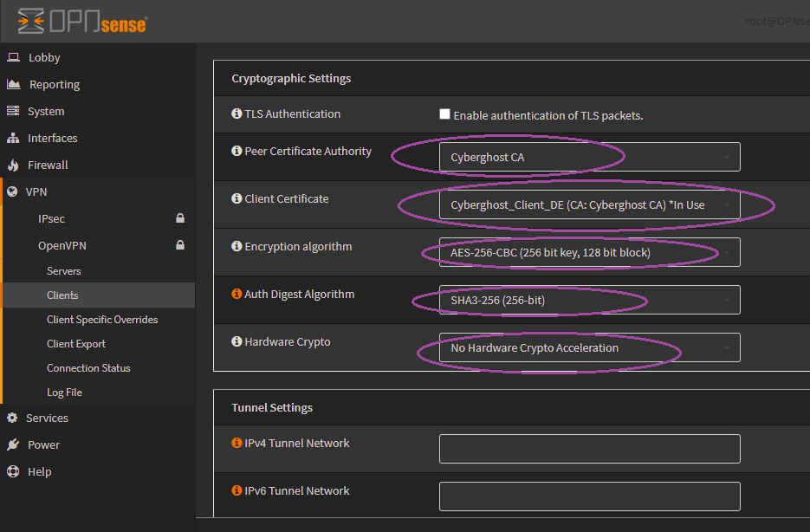Click the Hardware Crypto info icon
This screenshot has height=532, width=810.
point(237,342)
